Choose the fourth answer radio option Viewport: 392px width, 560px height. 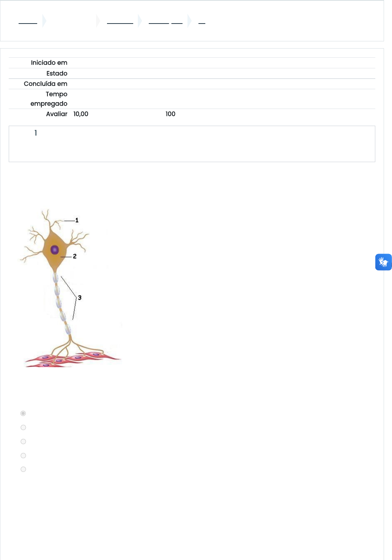pyautogui.click(x=23, y=456)
